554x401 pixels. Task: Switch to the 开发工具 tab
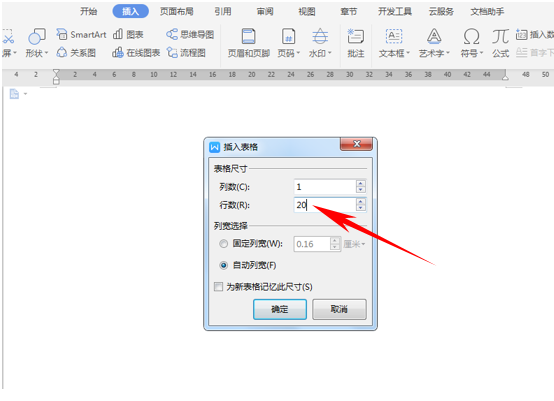click(x=395, y=11)
